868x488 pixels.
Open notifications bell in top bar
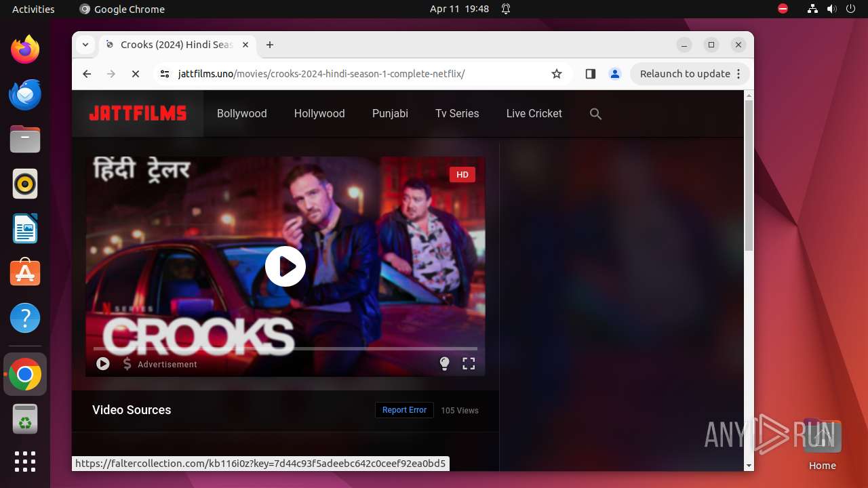coord(506,9)
